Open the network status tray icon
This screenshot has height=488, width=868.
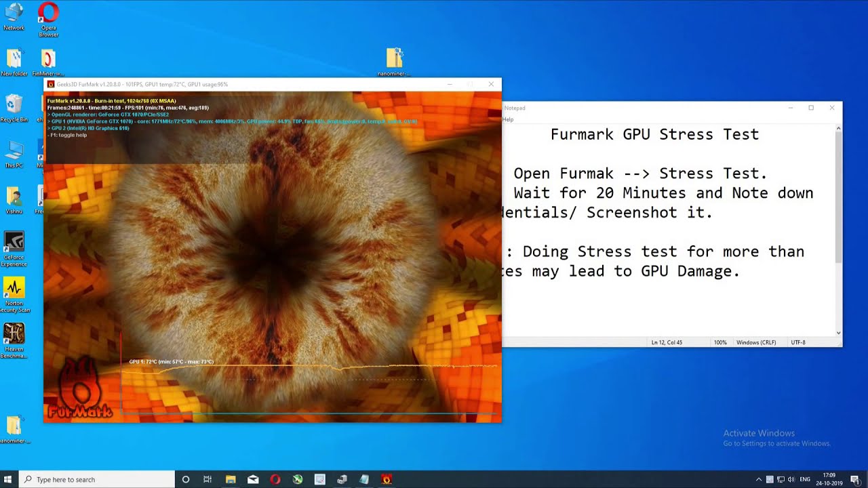coord(781,479)
